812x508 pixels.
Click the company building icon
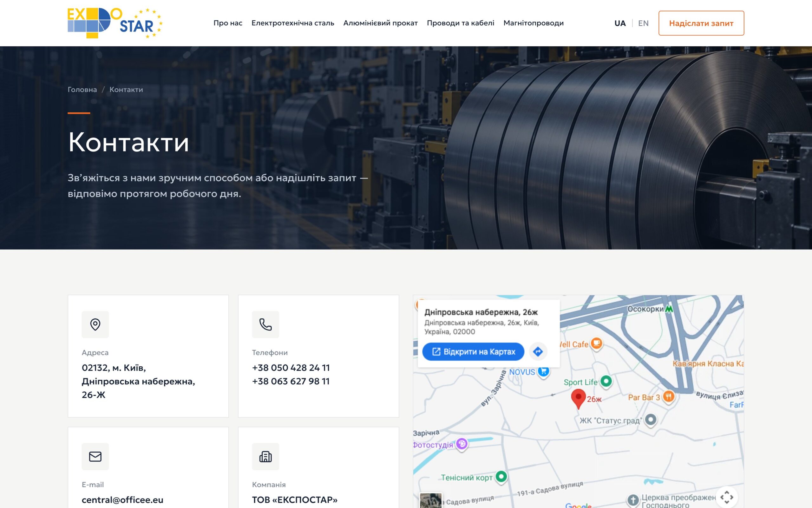265,456
